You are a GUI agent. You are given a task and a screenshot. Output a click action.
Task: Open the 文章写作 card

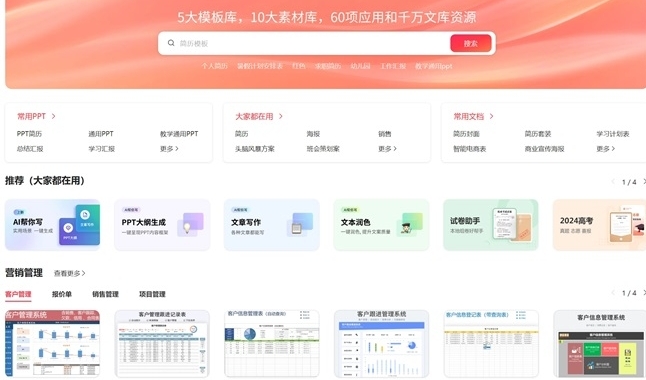pyautogui.click(x=272, y=225)
